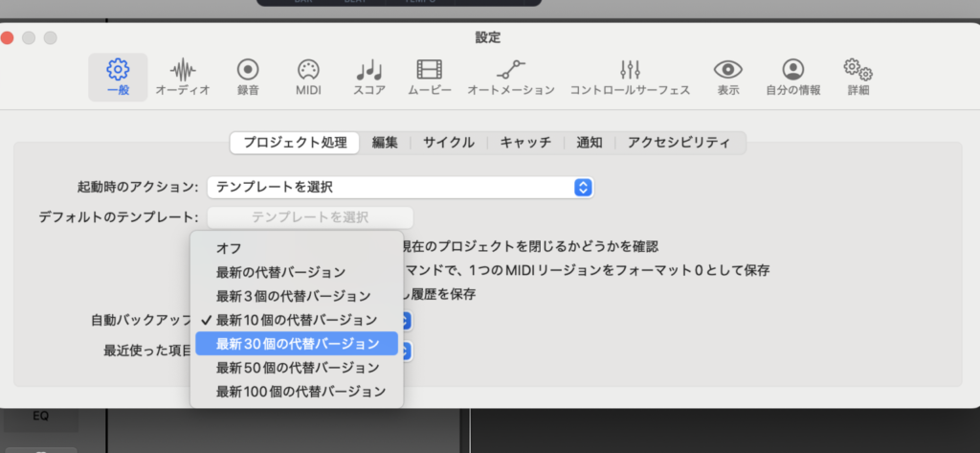
Task: Open the コントロールサーフェス settings pane
Action: (630, 78)
